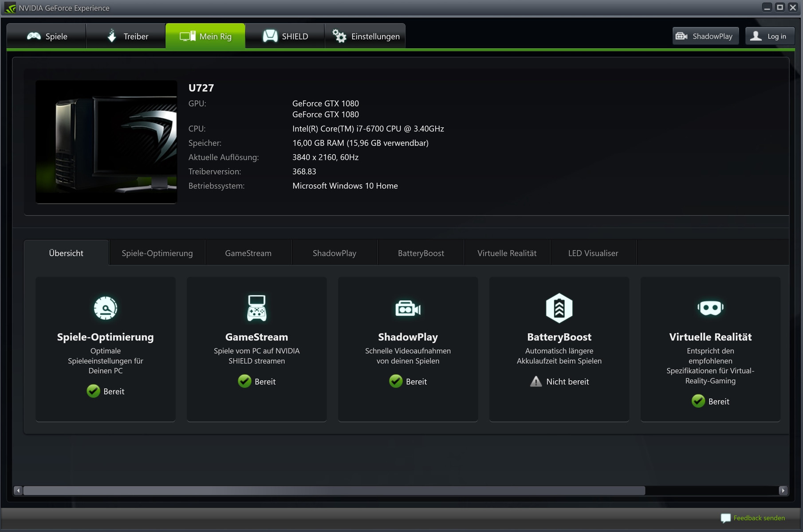Image resolution: width=803 pixels, height=532 pixels.
Task: Click the resolution value 3840 x 2160, 60Hz
Action: click(x=325, y=157)
